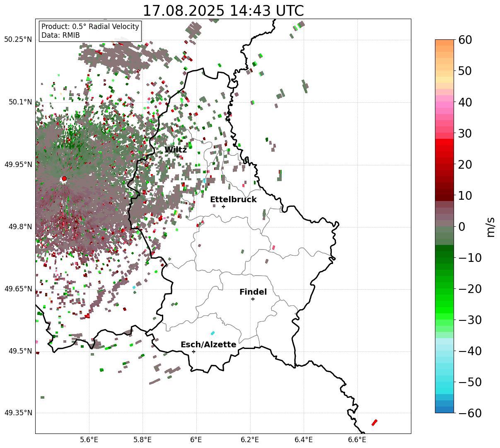Click the 50.25°N latitude label
500x448 pixels.
coord(18,40)
